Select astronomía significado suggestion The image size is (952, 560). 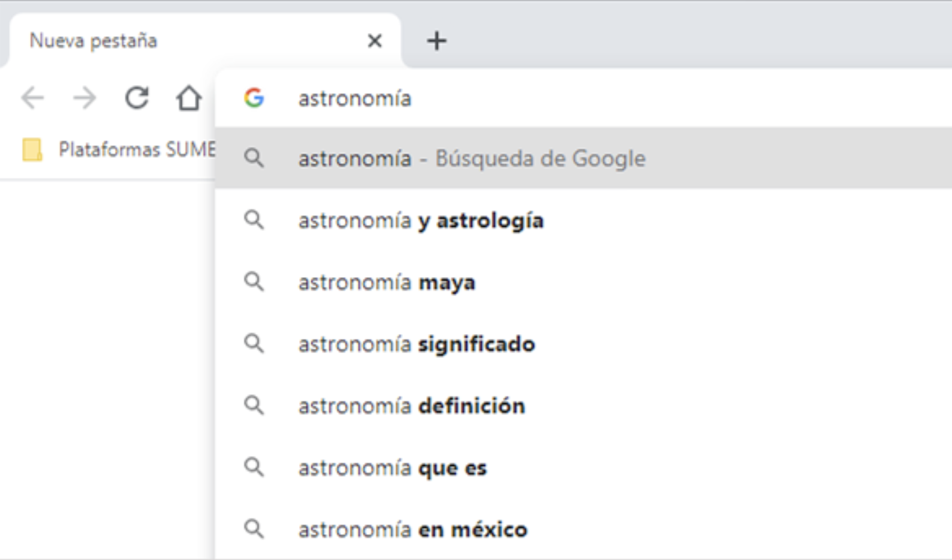(x=583, y=344)
